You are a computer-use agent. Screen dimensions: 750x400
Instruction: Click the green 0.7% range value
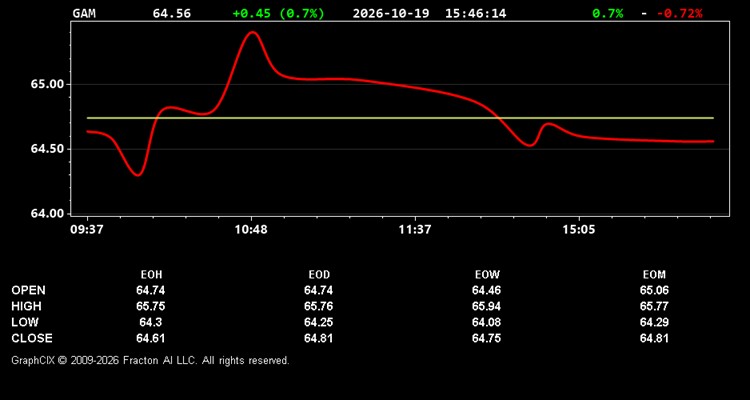pyautogui.click(x=607, y=13)
